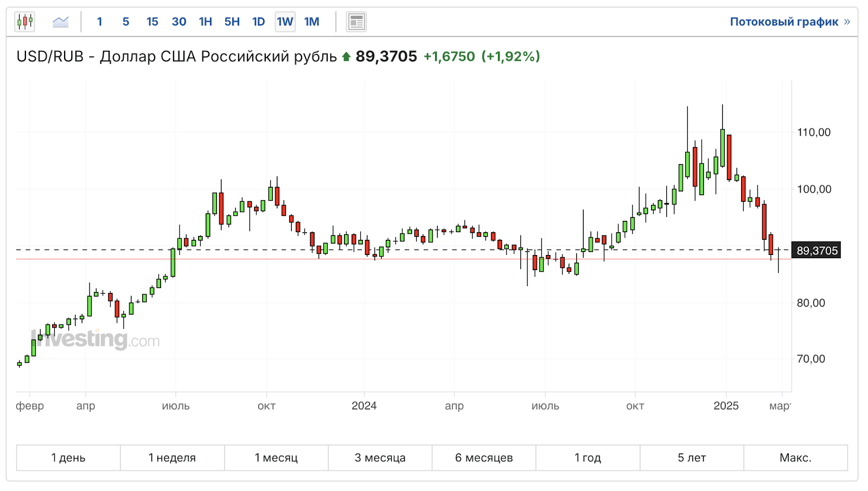Image resolution: width=868 pixels, height=491 pixels.
Task: Click the февр time axis label
Action: point(30,406)
